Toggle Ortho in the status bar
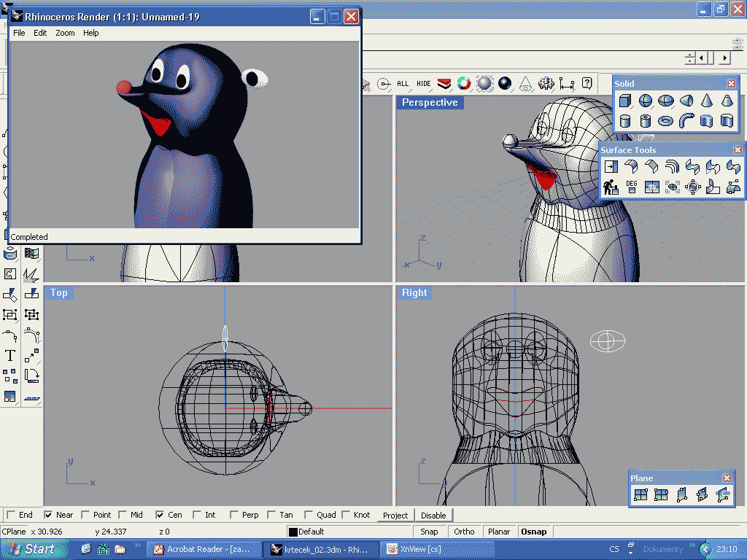This screenshot has height=560, width=747. point(464,532)
